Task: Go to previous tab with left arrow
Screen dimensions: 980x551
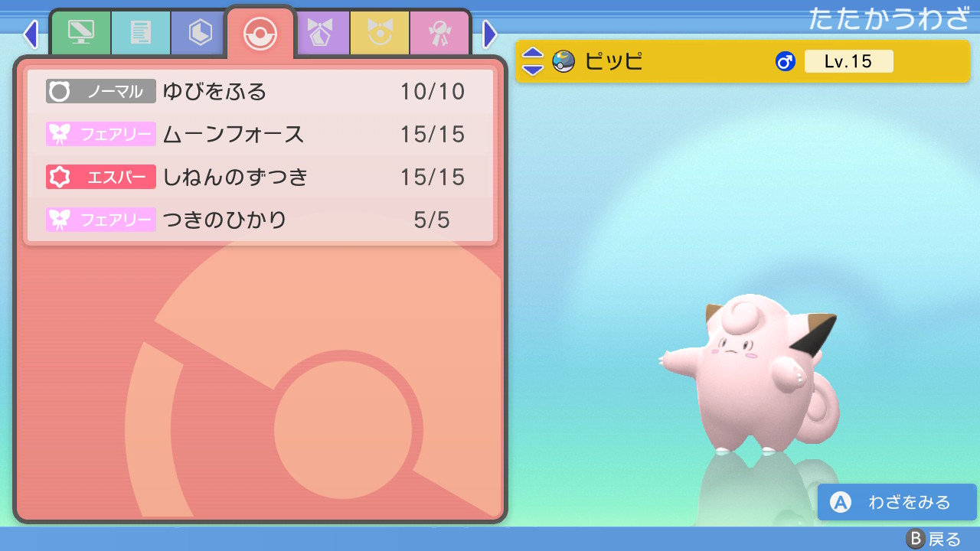Action: point(30,34)
